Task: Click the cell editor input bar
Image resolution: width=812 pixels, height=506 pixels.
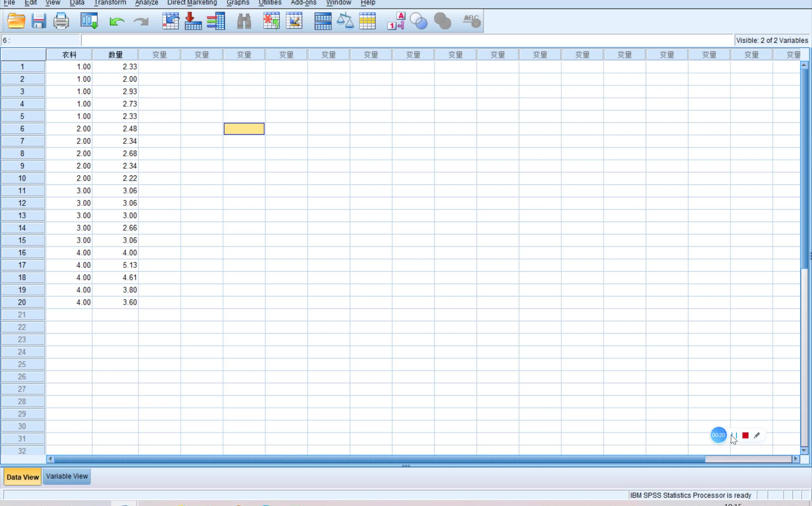Action: click(408, 40)
